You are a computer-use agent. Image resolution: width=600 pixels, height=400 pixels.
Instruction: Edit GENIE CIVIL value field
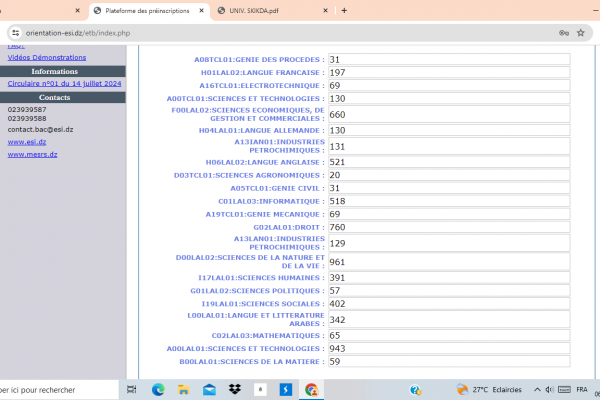coord(449,188)
